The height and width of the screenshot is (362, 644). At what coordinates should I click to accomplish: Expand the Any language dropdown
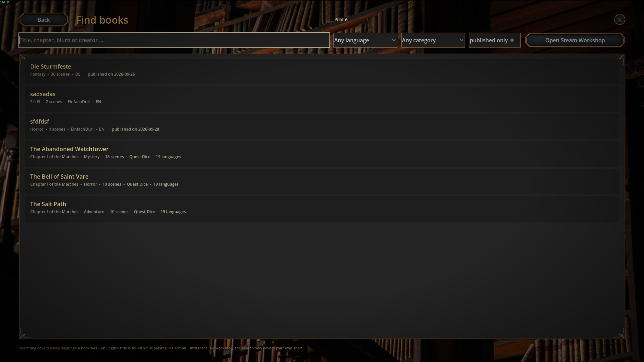[x=365, y=40]
